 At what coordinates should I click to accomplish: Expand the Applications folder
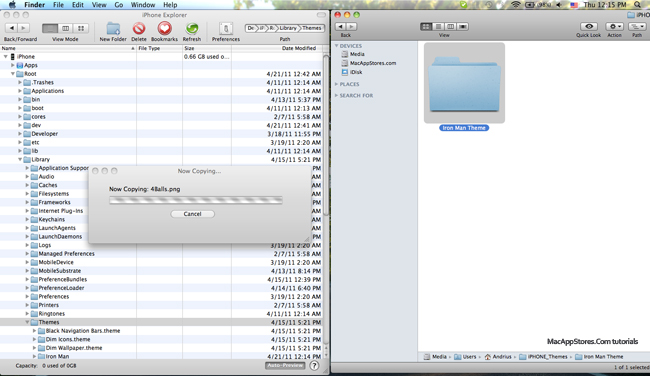pos(20,91)
